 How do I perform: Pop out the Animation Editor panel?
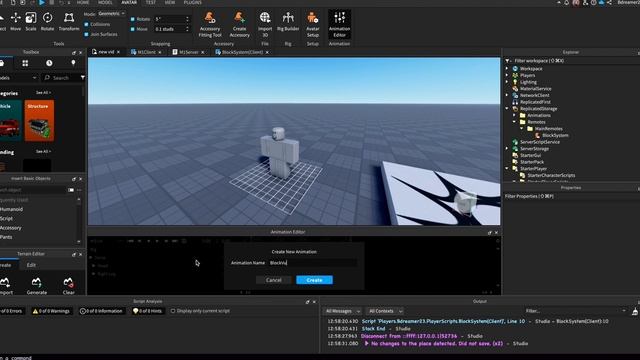pos(489,233)
